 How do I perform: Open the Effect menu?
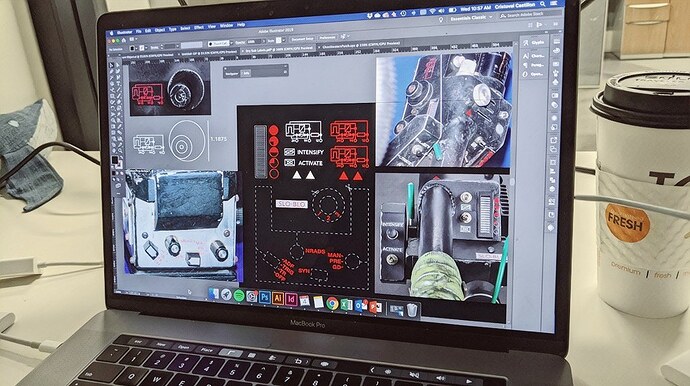pos(199,27)
